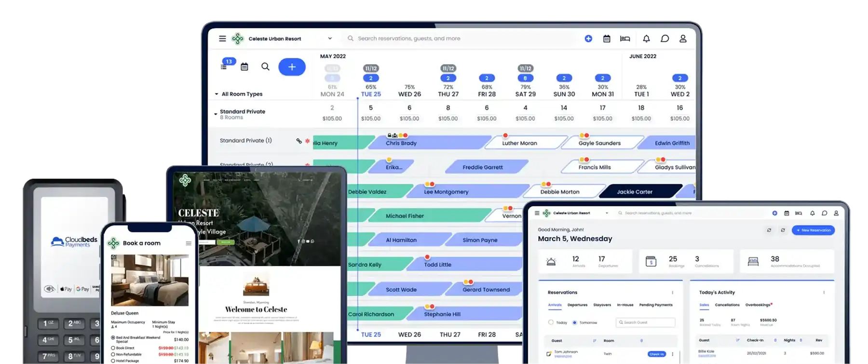Sort Today's Activity by Nights column

point(800,340)
